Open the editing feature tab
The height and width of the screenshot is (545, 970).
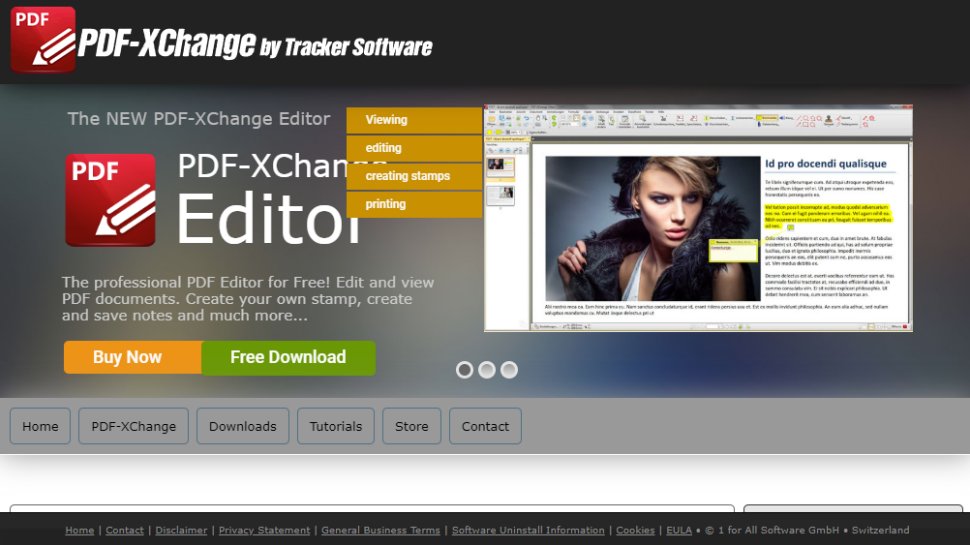(414, 148)
